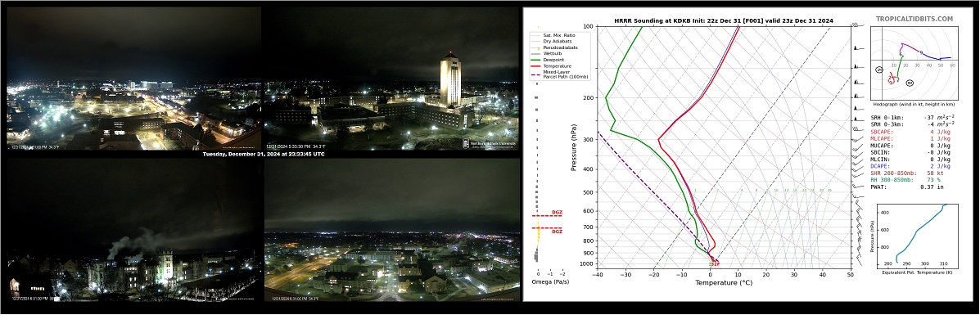The width and height of the screenshot is (980, 315).
Task: Click the 'SRH 0-3km' value row
Action: [x=913, y=124]
